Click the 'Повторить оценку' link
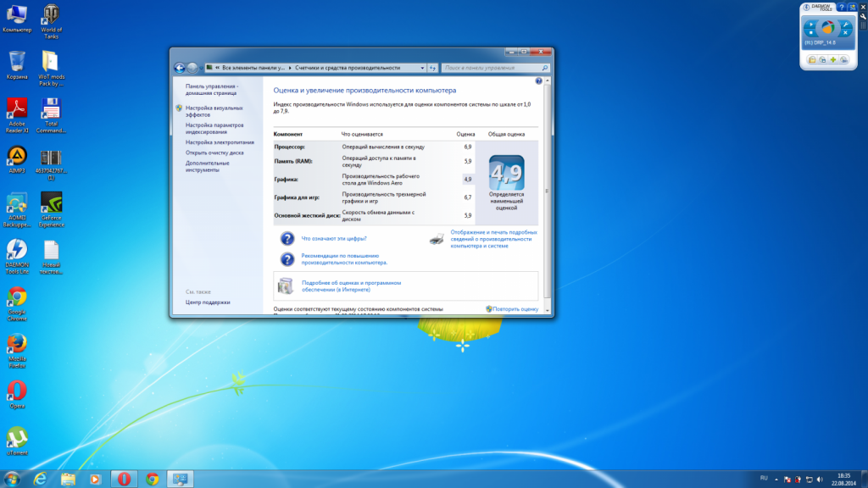This screenshot has width=868, height=488. click(x=515, y=309)
